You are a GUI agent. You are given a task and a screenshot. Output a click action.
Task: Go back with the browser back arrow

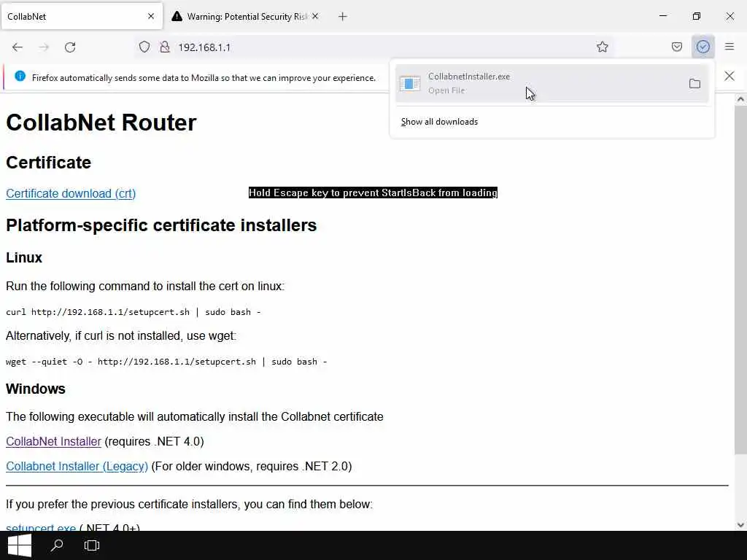pos(18,47)
